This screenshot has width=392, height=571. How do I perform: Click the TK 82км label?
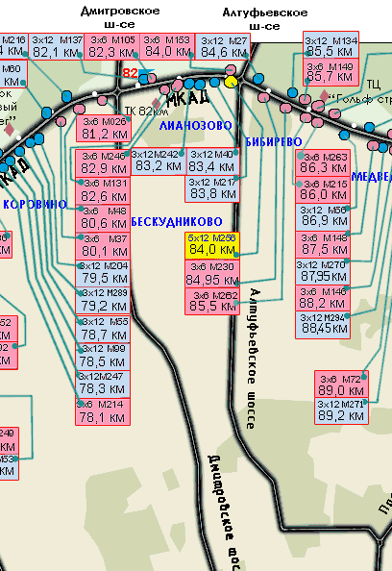coord(146,112)
